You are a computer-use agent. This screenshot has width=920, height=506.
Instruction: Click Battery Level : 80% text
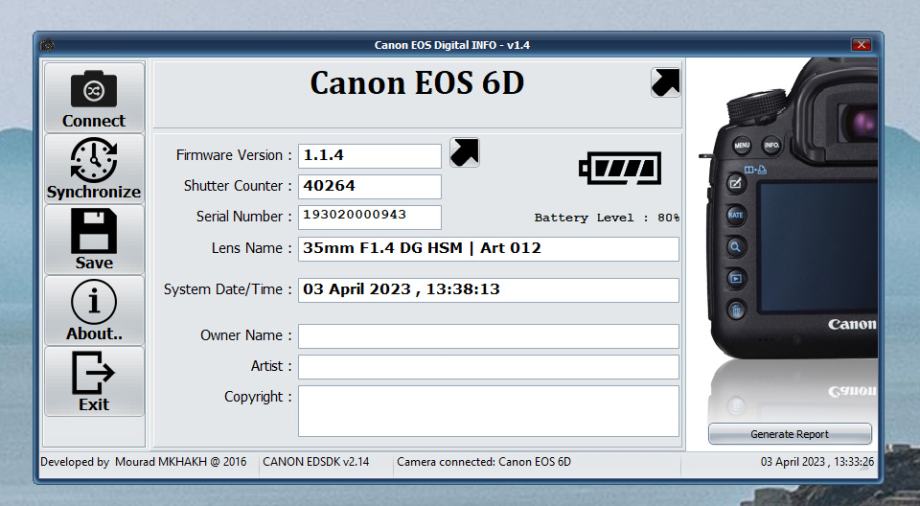(607, 218)
